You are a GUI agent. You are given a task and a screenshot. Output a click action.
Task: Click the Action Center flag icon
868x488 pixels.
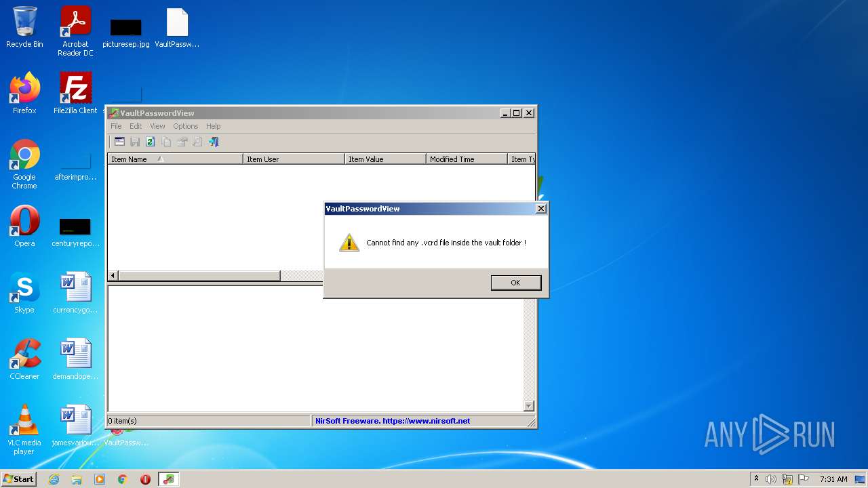[x=804, y=479]
